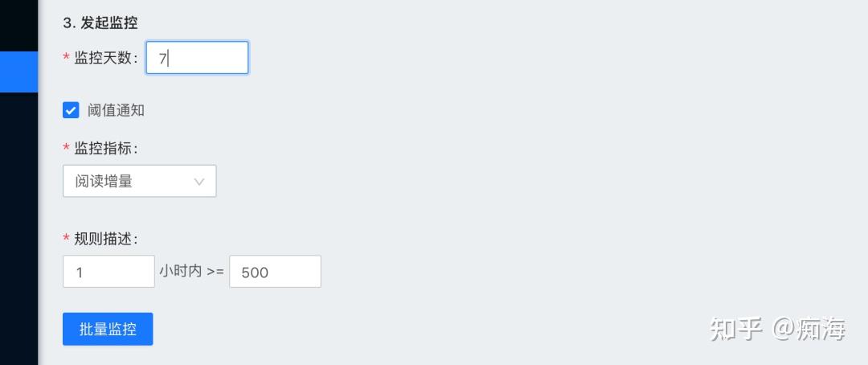Click the red asterisk beside 监控天数
Image resolution: width=868 pixels, height=365 pixels.
(x=67, y=58)
